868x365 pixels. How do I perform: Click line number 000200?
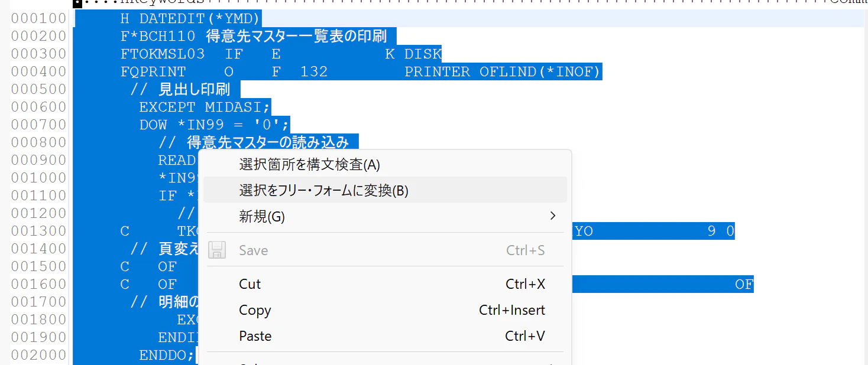pyautogui.click(x=38, y=37)
